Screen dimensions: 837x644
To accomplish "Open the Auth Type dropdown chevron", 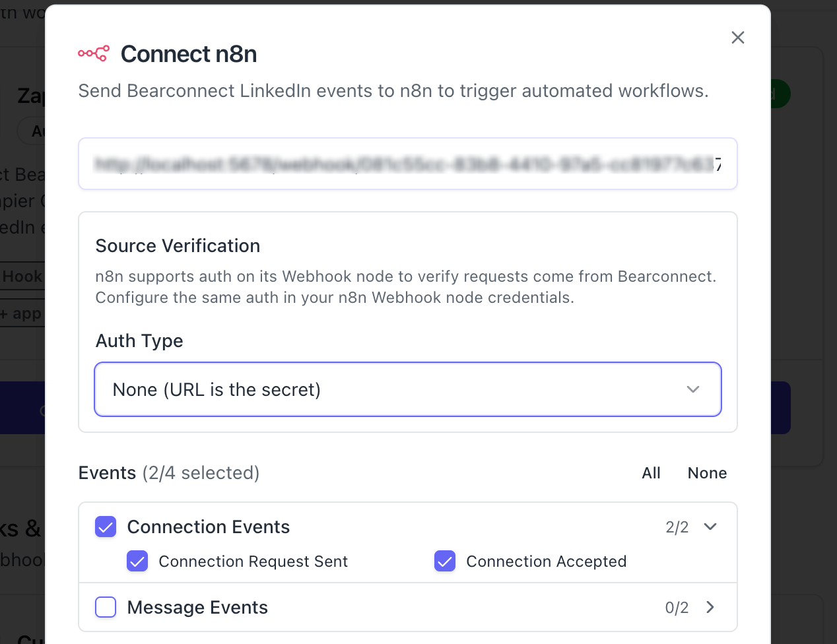I will pyautogui.click(x=693, y=389).
